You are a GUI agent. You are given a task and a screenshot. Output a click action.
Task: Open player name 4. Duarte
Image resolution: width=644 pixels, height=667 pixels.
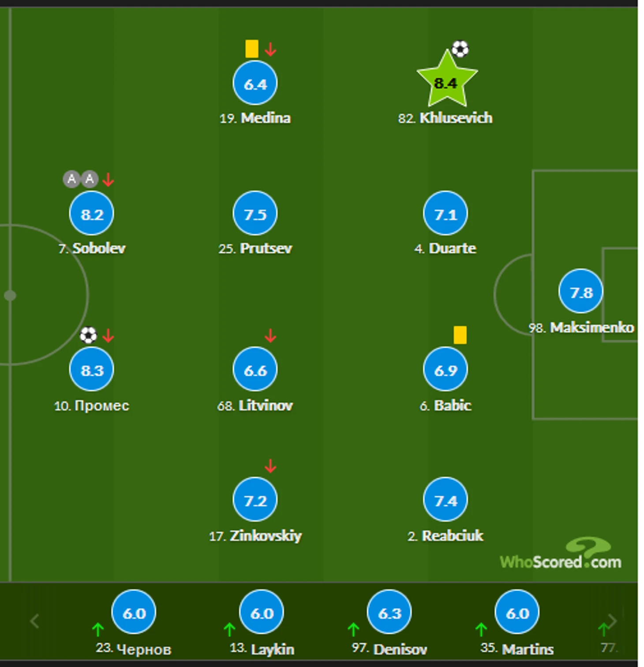point(446,248)
